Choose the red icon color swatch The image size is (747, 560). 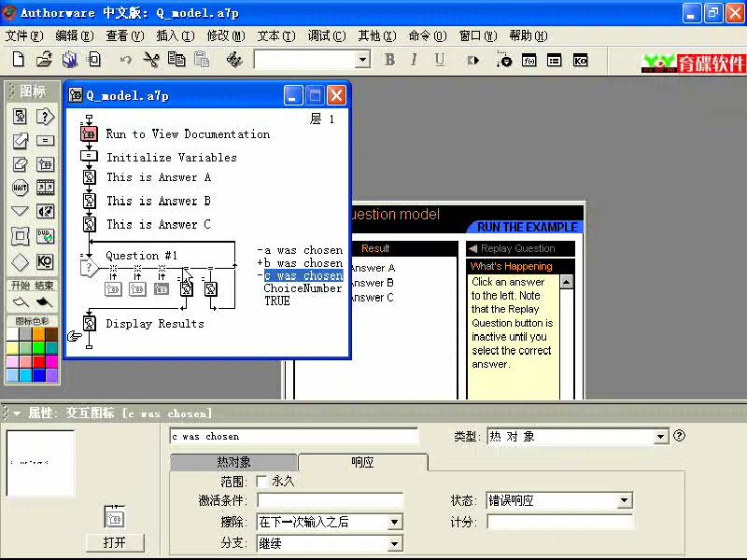pos(39,362)
